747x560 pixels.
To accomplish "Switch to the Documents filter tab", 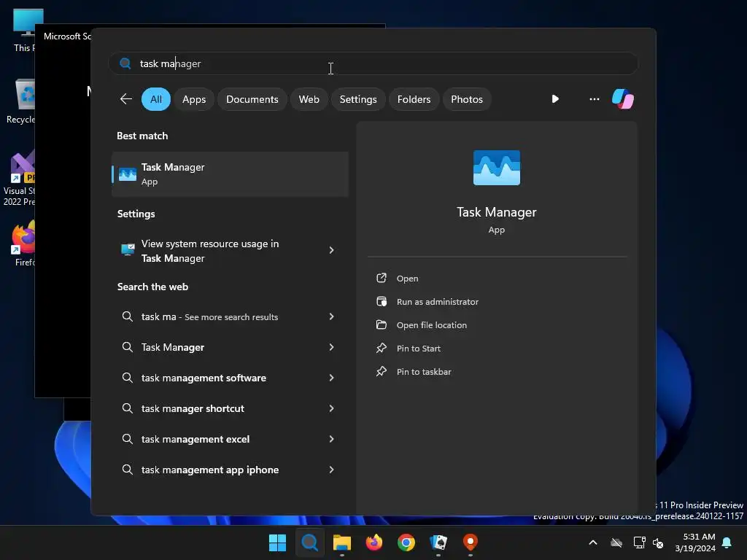I will [x=252, y=99].
